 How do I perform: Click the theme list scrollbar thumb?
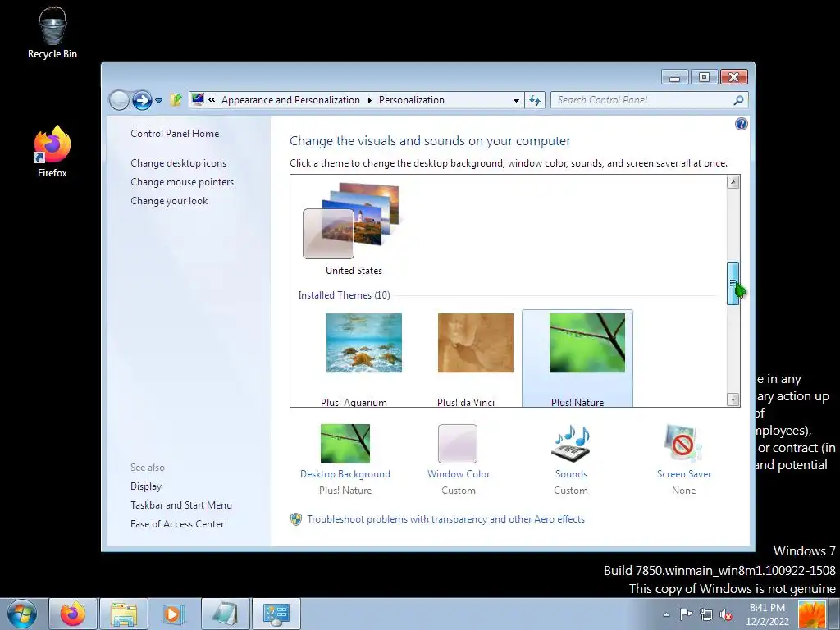pos(733,283)
